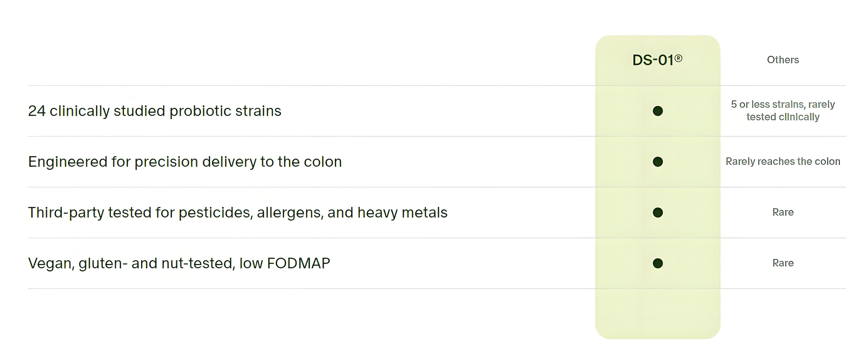Click the word "FODMAP"

tap(298, 263)
